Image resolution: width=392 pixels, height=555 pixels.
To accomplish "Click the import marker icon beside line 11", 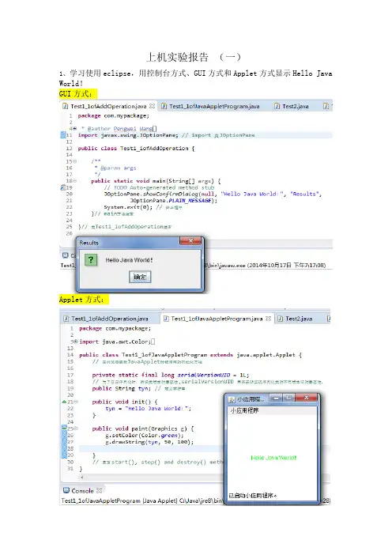I will point(63,135).
